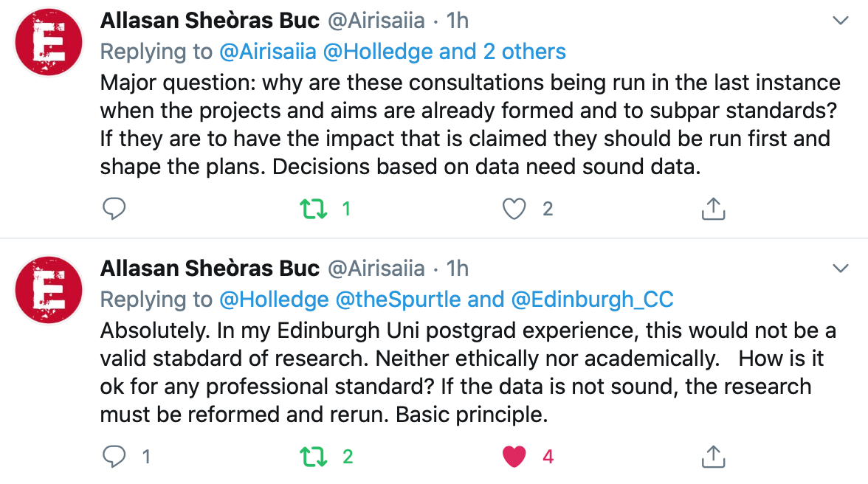Open the second tweet's chevron menu

click(x=840, y=269)
